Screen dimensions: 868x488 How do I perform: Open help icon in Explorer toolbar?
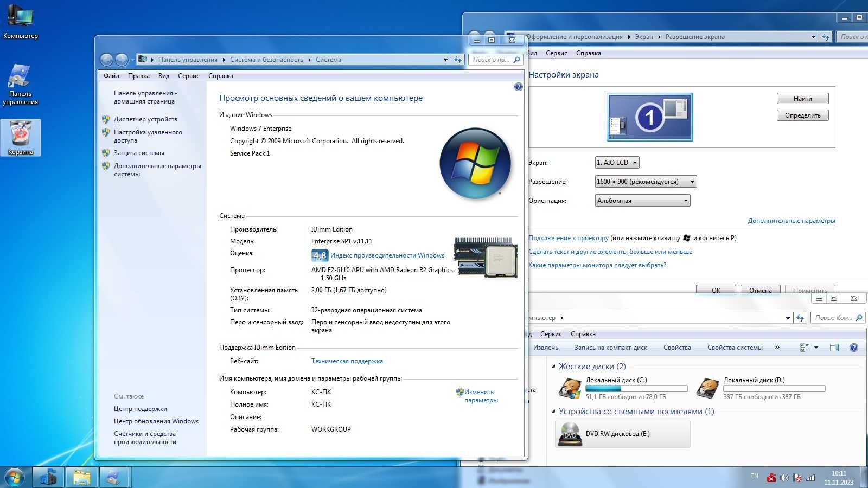(x=853, y=348)
